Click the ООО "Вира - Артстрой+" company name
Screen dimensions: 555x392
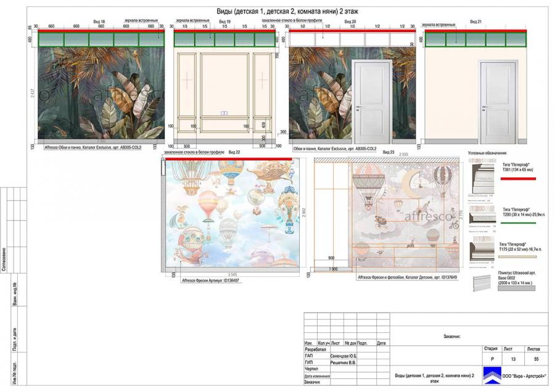click(x=524, y=377)
